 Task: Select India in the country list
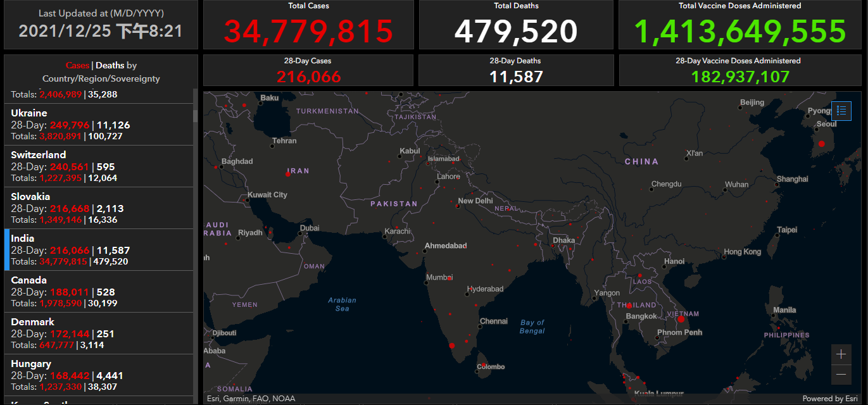point(99,250)
